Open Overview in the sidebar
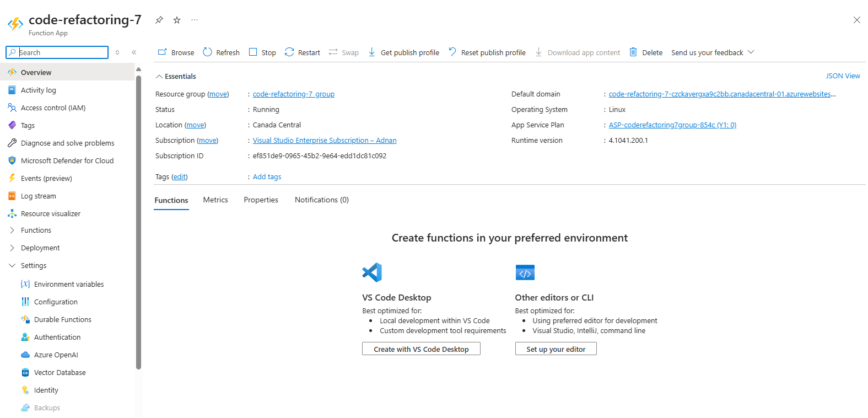Viewport: 868px width, 418px height. [67, 72]
